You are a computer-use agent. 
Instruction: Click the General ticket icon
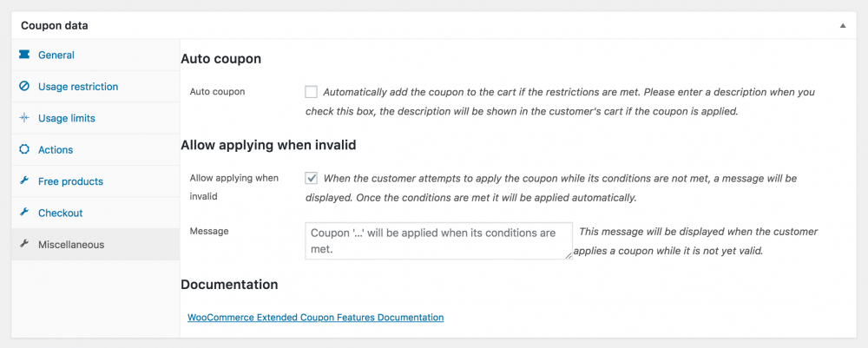coord(24,56)
